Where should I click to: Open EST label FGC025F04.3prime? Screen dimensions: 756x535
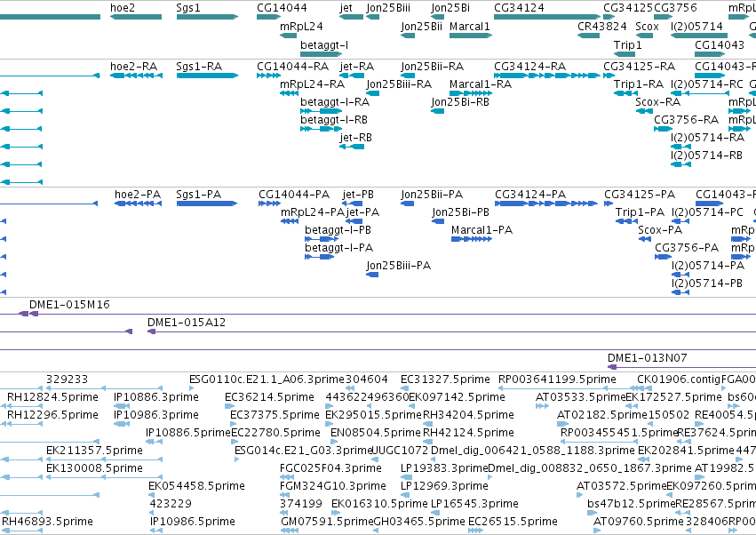pyautogui.click(x=330, y=468)
